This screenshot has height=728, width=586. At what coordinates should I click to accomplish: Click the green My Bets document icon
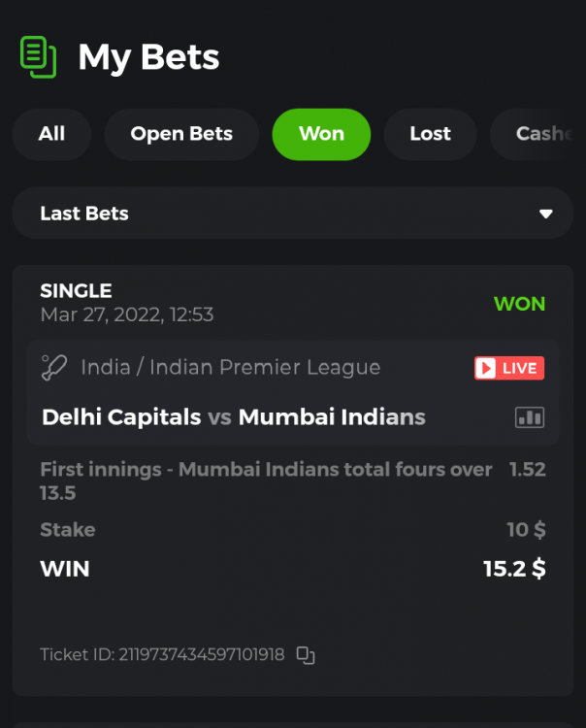coord(38,57)
